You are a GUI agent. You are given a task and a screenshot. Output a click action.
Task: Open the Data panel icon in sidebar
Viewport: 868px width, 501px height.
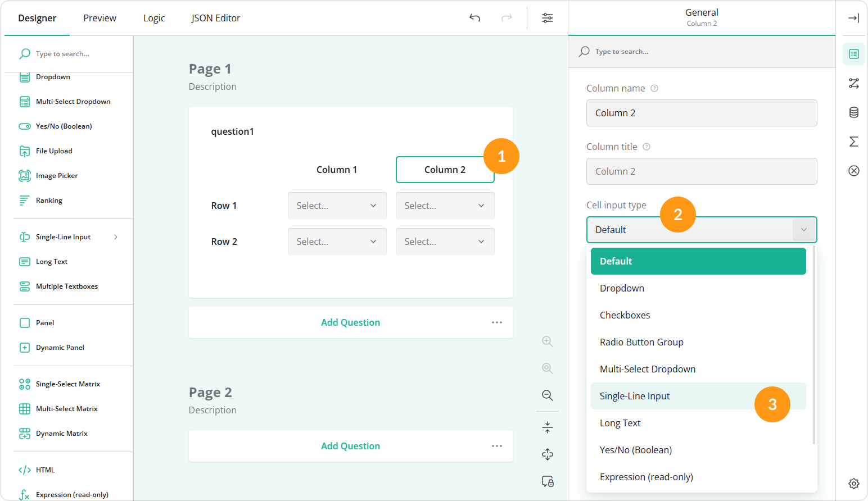(x=853, y=112)
